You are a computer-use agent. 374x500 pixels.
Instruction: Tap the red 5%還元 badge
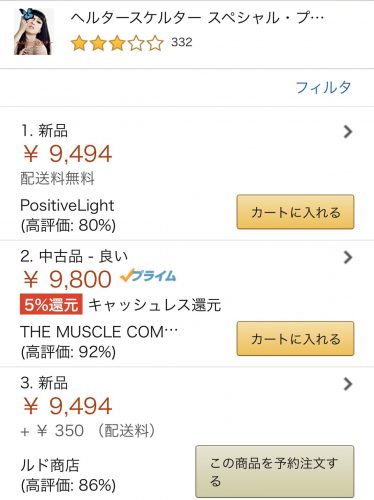click(51, 304)
